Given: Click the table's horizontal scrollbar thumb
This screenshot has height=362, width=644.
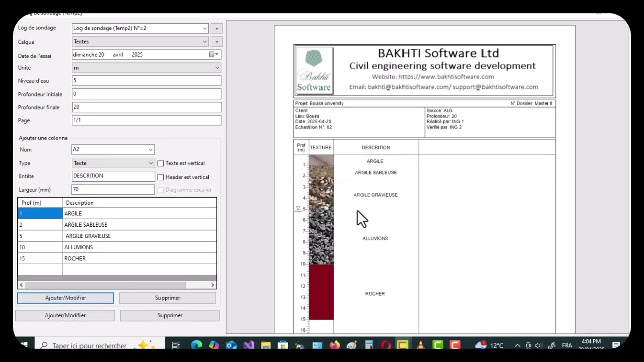Looking at the screenshot, I should 106,285.
